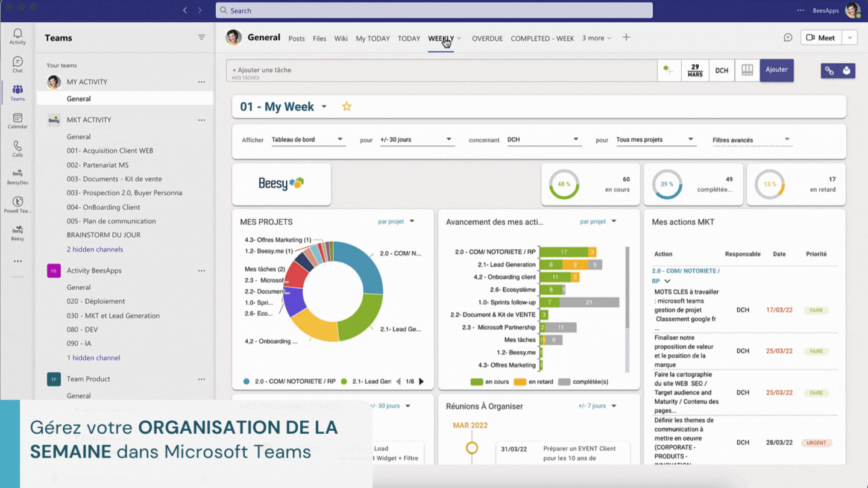Open the Activity icon in left rail
Viewport: 868px width, 488px height.
[x=17, y=36]
